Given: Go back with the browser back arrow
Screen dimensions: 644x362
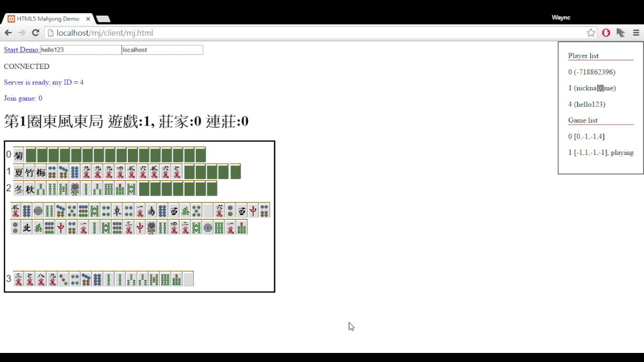Looking at the screenshot, I should tap(8, 33).
